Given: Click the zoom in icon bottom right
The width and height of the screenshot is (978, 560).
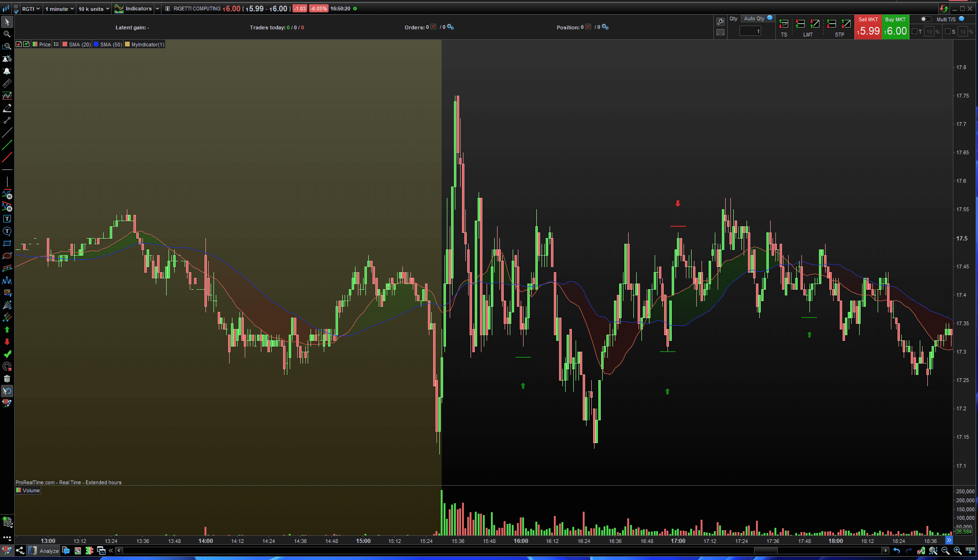Looking at the screenshot, I should tap(958, 551).
